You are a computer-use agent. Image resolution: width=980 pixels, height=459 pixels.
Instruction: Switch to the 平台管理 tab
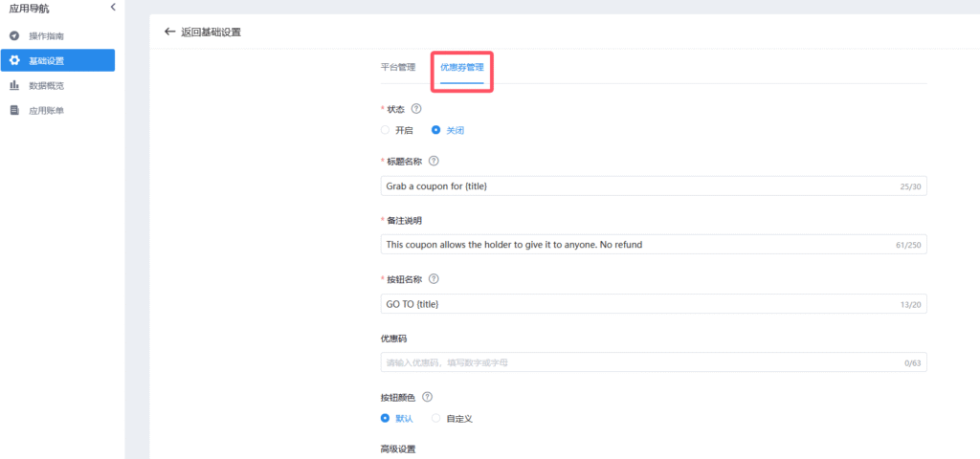(398, 68)
